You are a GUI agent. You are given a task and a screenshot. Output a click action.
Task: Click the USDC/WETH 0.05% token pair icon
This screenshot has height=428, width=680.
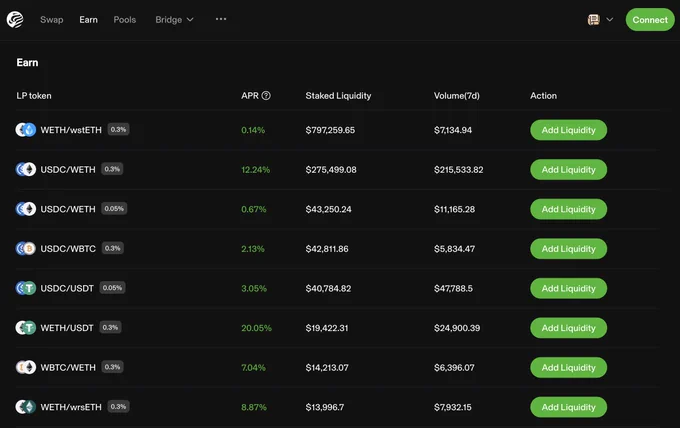click(26, 209)
